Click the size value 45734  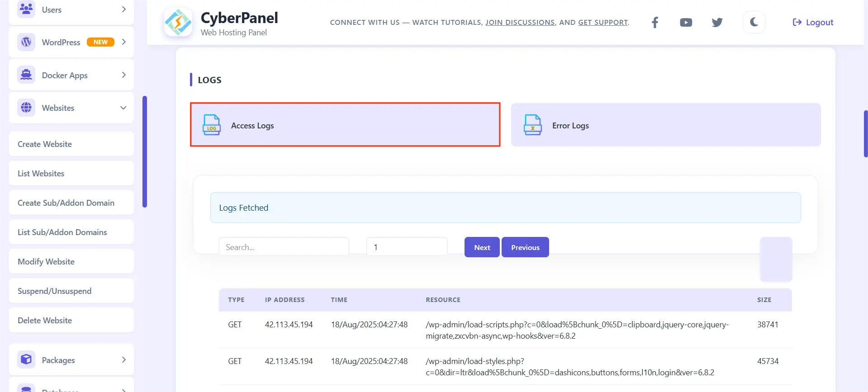click(x=768, y=361)
